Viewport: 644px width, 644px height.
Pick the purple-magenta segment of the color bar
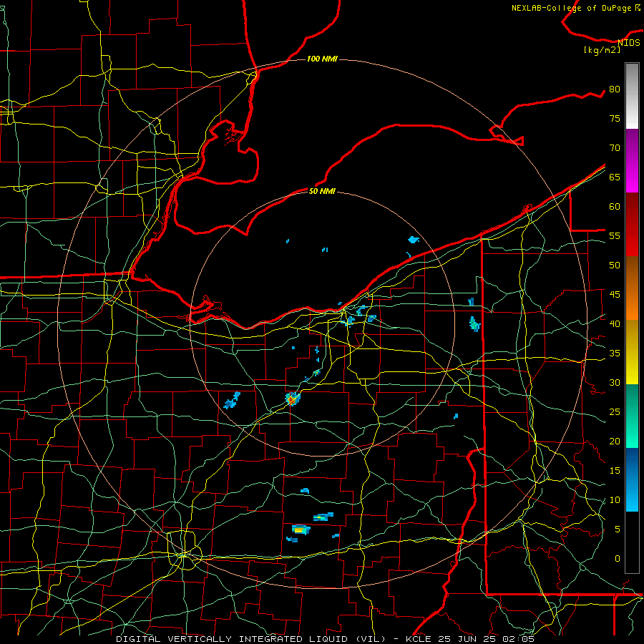click(x=632, y=160)
